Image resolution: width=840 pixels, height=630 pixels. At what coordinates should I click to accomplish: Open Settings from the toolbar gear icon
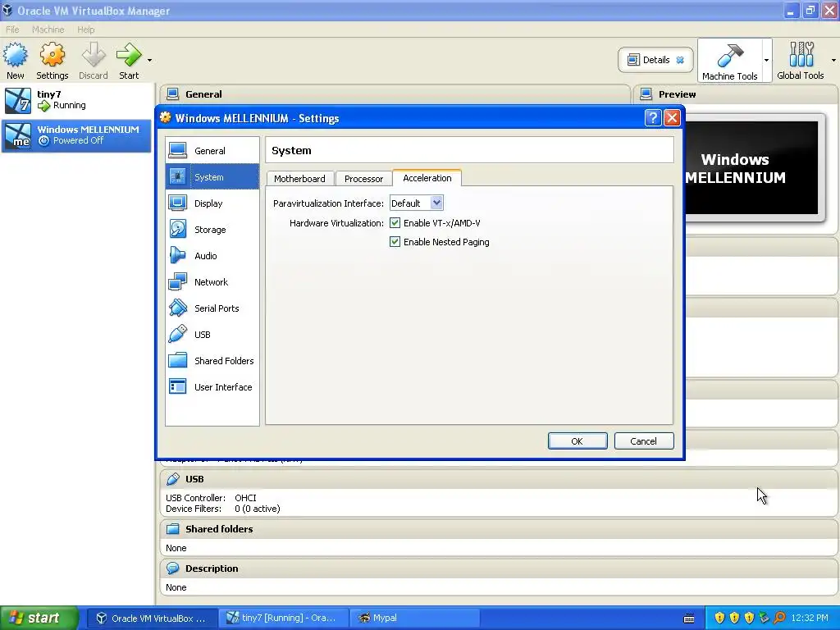click(x=52, y=61)
